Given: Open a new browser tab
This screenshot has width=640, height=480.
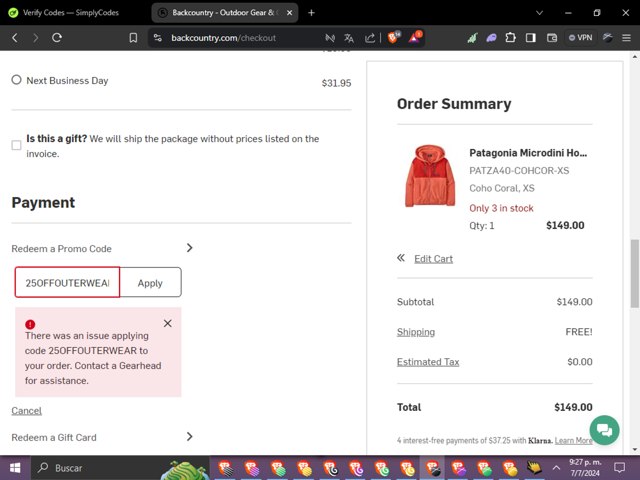Looking at the screenshot, I should coord(311,13).
